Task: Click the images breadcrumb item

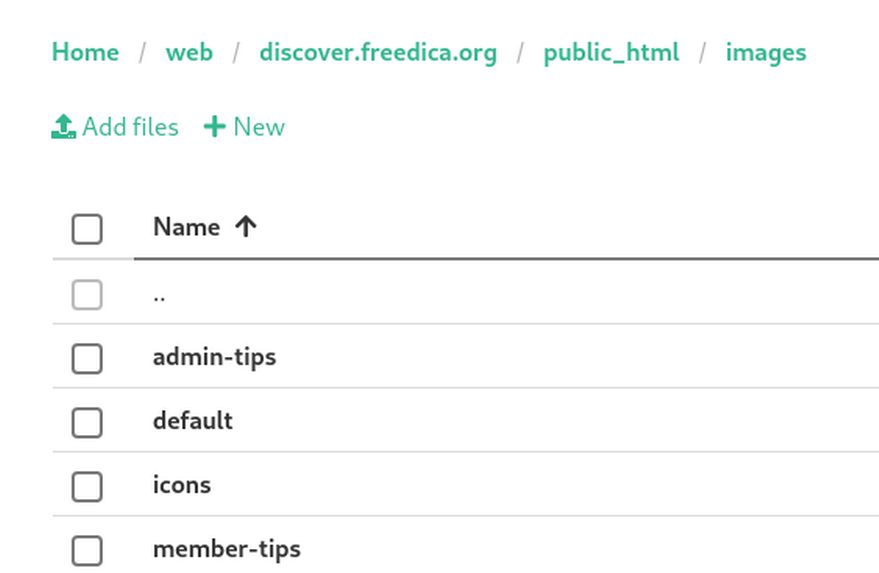Action: point(766,52)
